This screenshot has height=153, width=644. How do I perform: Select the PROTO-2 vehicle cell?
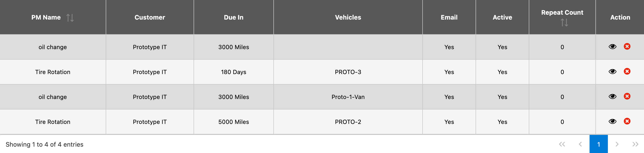pos(348,122)
